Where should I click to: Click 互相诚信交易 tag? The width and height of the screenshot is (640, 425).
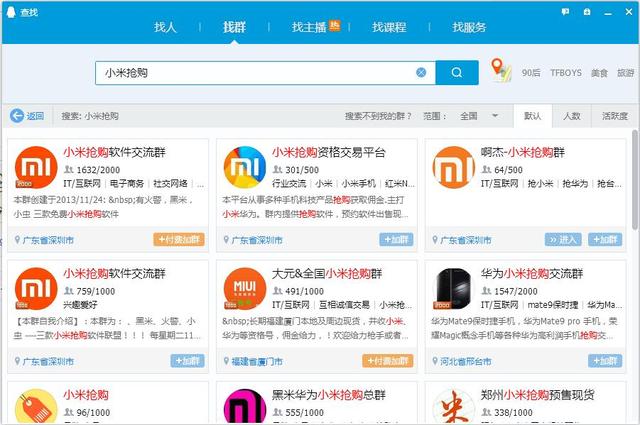click(344, 305)
